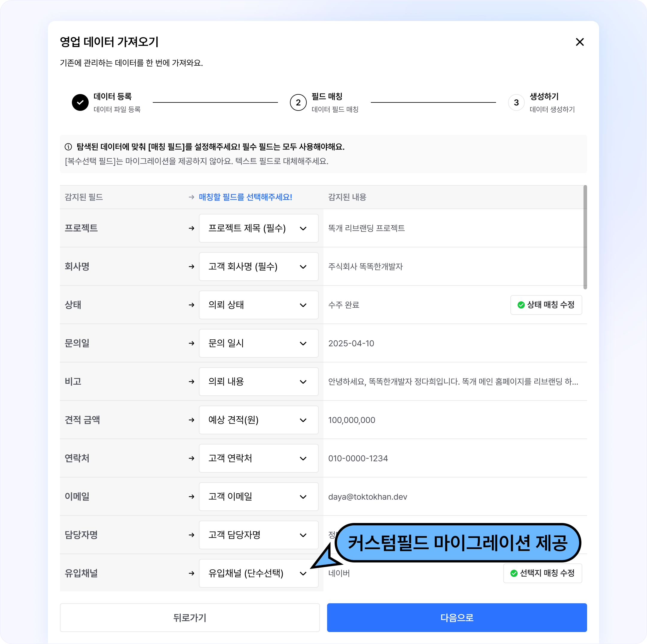The width and height of the screenshot is (647, 644).
Task: Expand the 문의 일시 dropdown
Action: [x=259, y=343]
